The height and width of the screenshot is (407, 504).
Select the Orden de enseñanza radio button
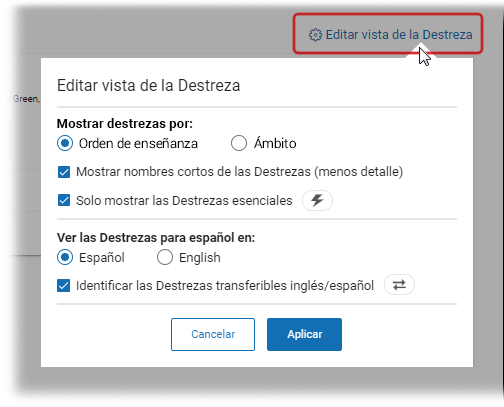tap(65, 143)
